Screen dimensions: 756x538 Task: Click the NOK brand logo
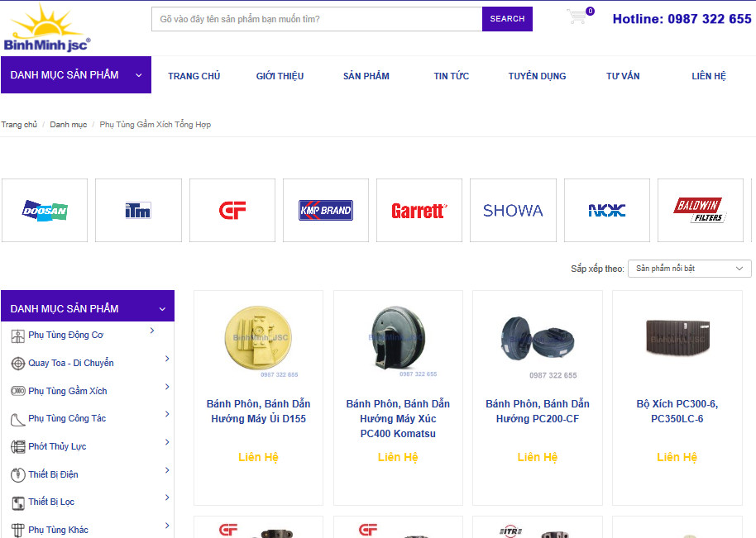tap(607, 211)
